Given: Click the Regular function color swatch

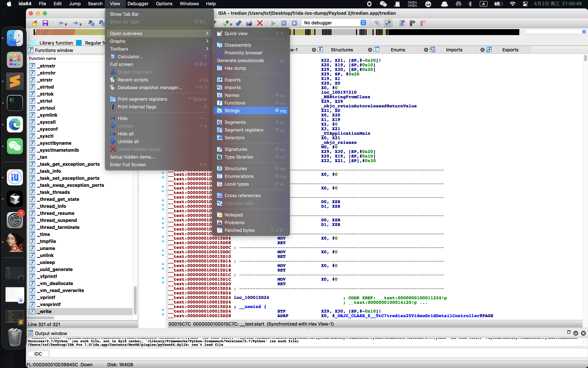Looking at the screenshot, I should coord(79,43).
